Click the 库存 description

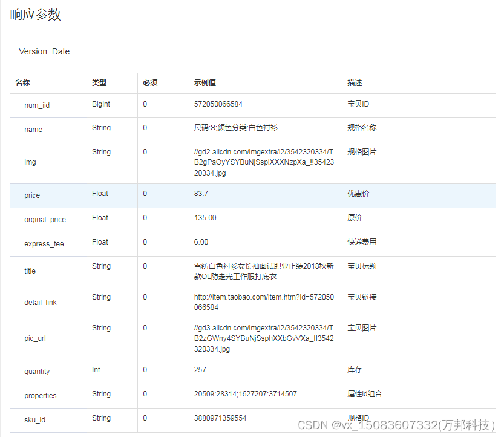355,370
